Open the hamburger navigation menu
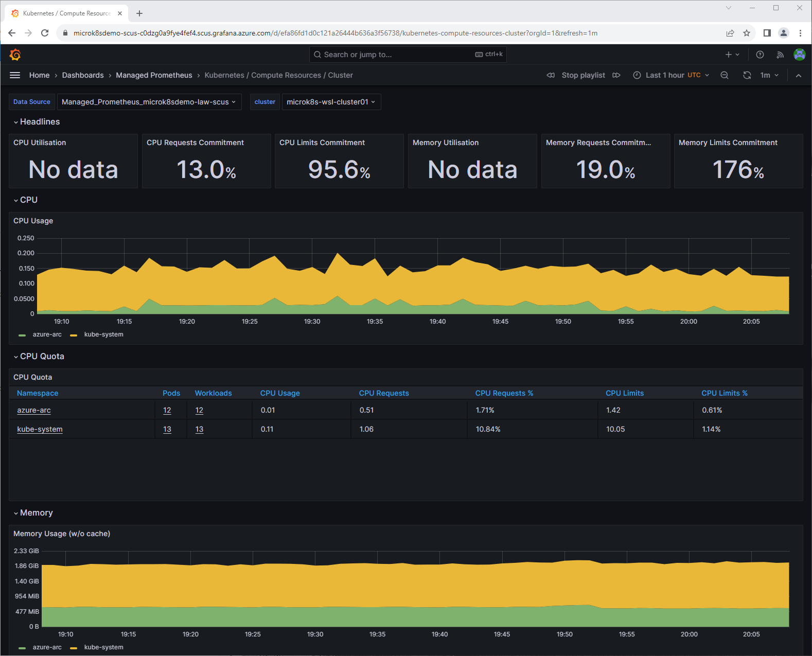Image resolution: width=812 pixels, height=656 pixels. coord(15,75)
